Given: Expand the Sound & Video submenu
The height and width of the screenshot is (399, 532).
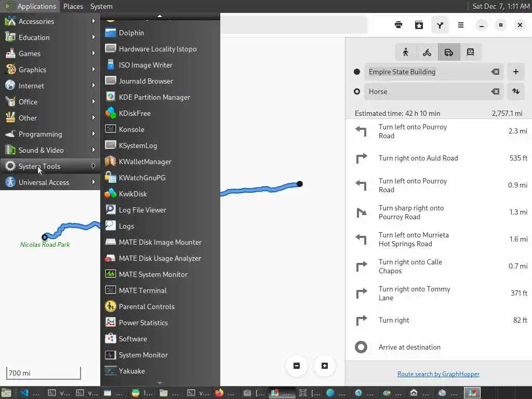Looking at the screenshot, I should coord(50,150).
